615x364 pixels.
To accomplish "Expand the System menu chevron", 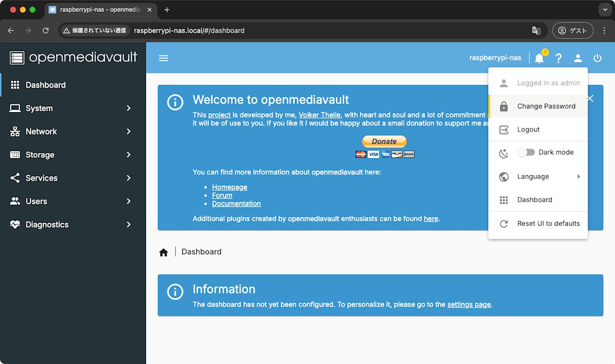I will [129, 108].
